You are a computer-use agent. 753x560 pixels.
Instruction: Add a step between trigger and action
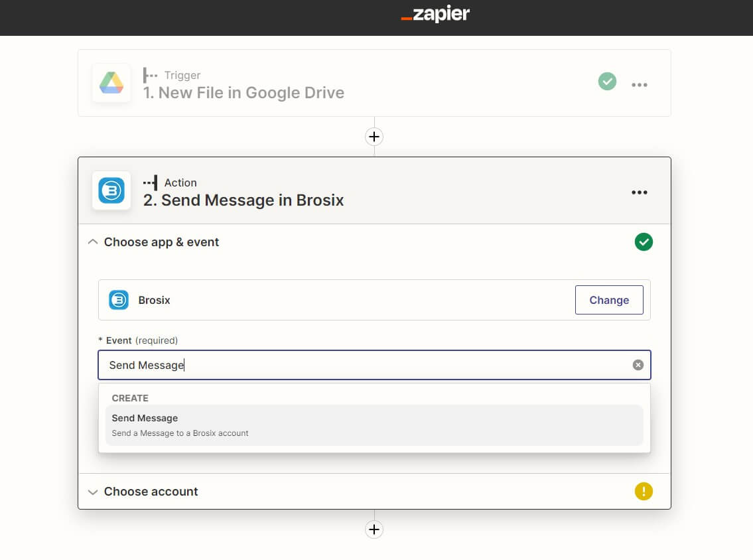374,137
